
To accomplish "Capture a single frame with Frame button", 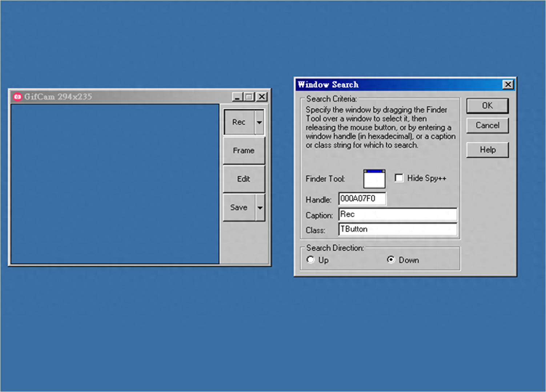I will pos(244,150).
